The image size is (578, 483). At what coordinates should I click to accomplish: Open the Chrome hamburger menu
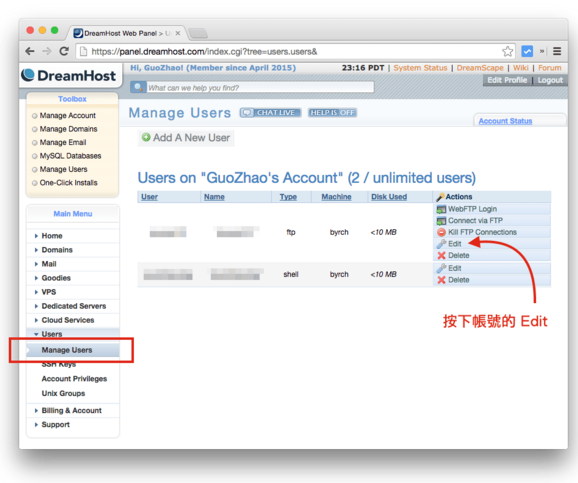click(x=557, y=51)
